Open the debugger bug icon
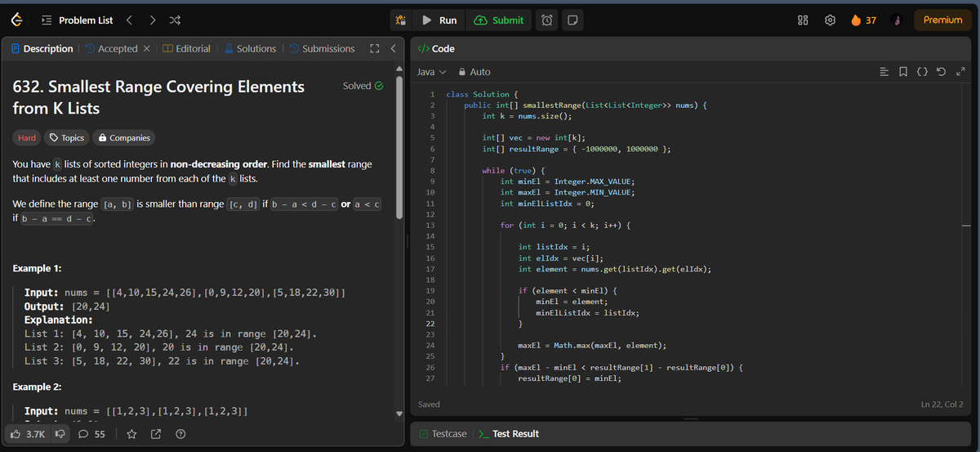980x452 pixels. (x=400, y=20)
